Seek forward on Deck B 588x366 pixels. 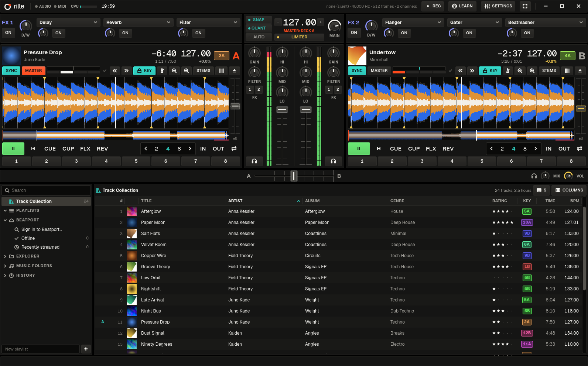pyautogui.click(x=472, y=71)
